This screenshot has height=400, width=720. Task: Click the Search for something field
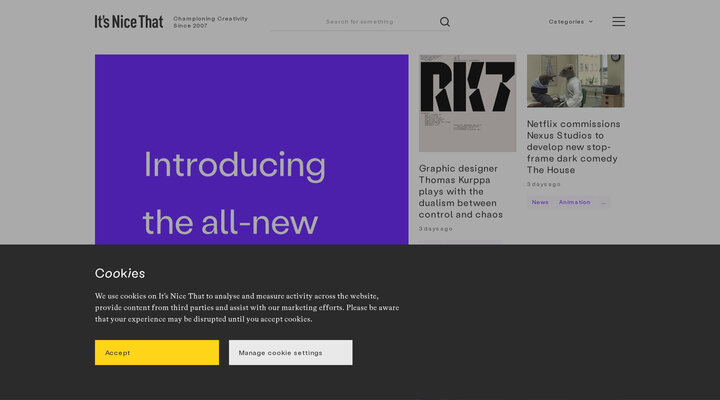coord(375,21)
